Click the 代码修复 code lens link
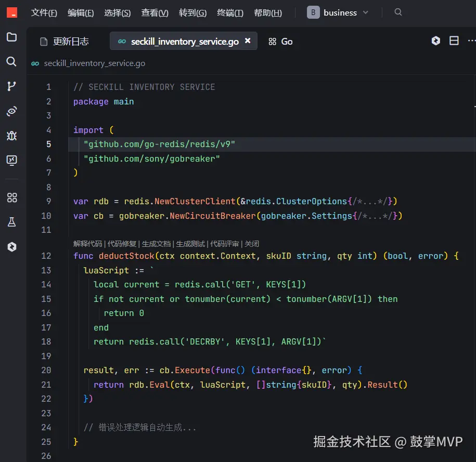This screenshot has height=462, width=476. point(122,244)
